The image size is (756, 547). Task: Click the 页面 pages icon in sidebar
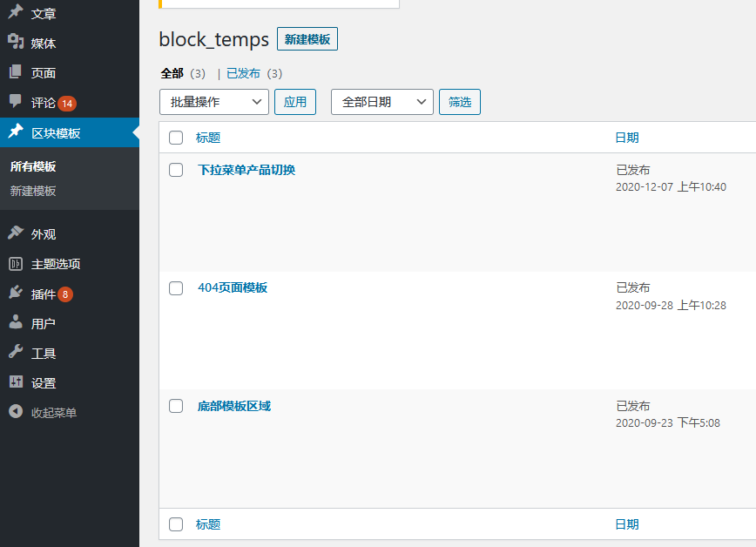pos(16,72)
